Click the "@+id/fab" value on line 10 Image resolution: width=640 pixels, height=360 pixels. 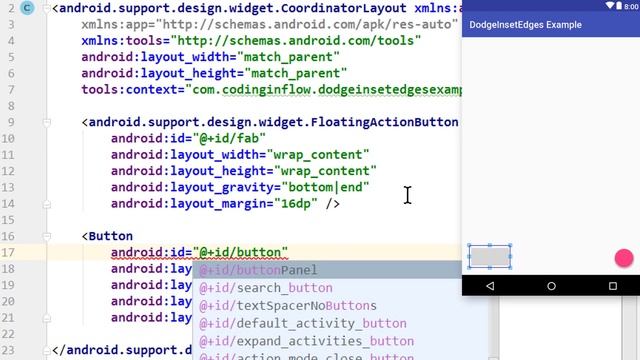229,138
